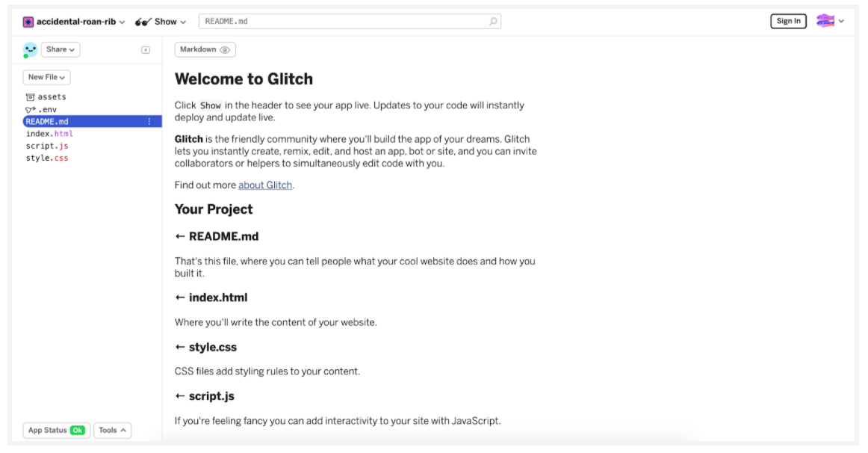This screenshot has width=868, height=453.
Task: Click the search magnifier icon in search bar
Action: coord(493,22)
